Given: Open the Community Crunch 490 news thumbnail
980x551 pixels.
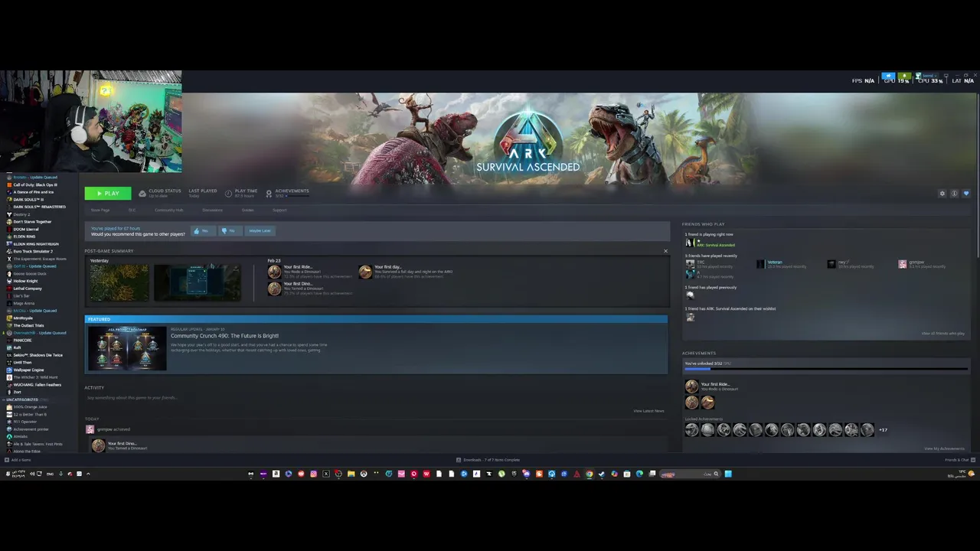Looking at the screenshot, I should 127,348.
